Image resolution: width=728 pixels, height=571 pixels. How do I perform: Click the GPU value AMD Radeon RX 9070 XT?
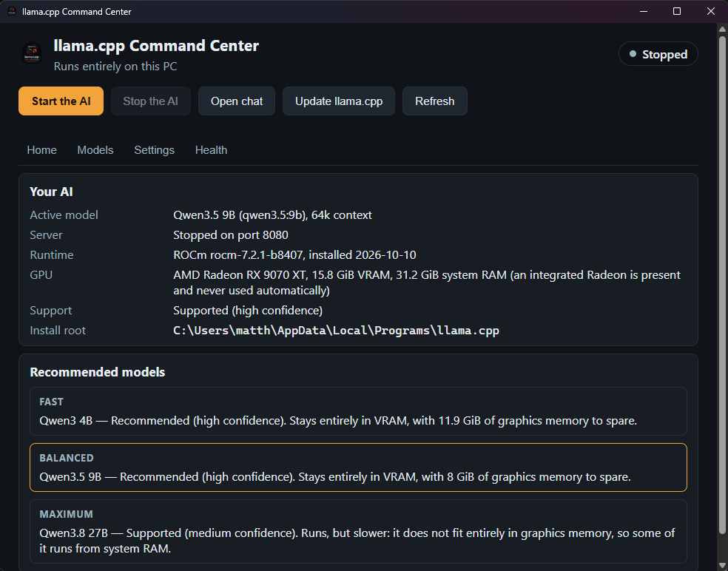427,283
